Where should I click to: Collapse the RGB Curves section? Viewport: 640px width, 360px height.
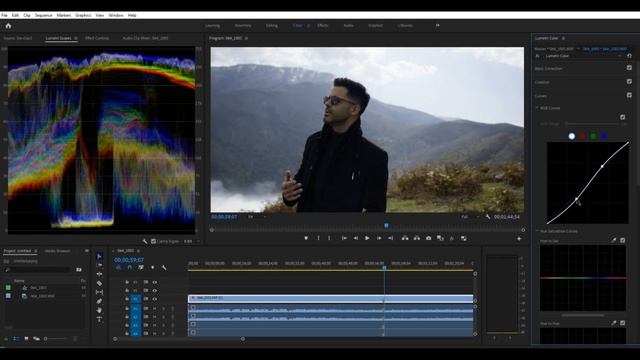pos(537,108)
